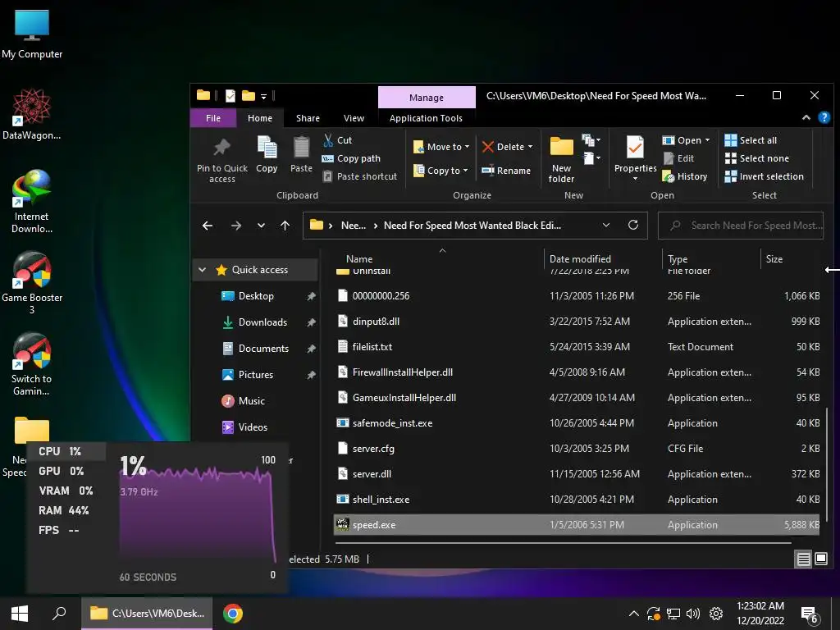Click Select none in the ribbon

click(x=756, y=158)
